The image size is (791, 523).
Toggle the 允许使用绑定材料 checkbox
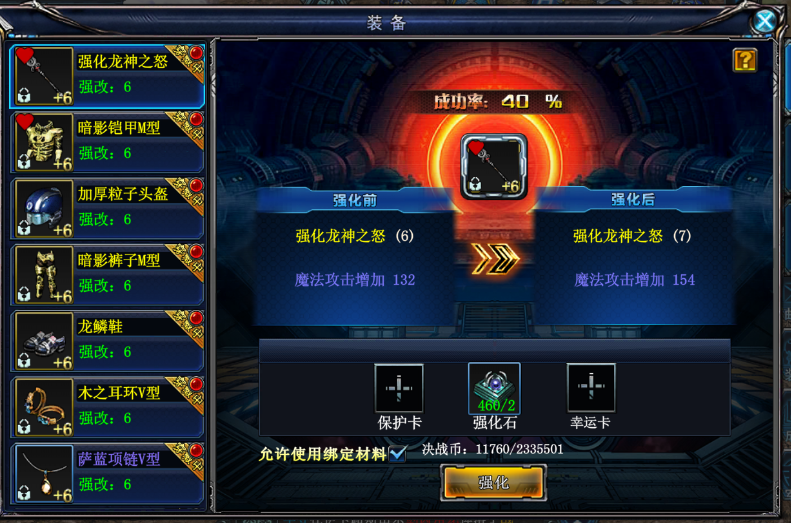398,453
